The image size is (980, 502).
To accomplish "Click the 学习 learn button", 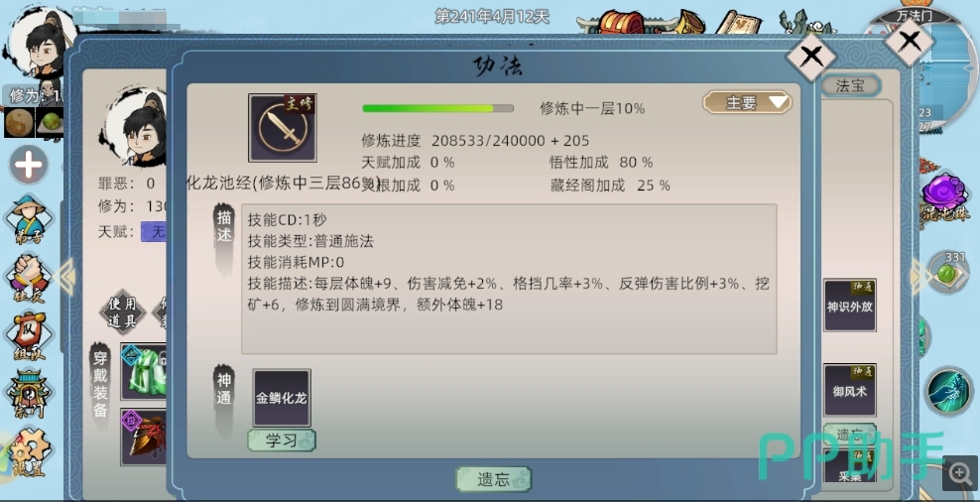I will click(x=282, y=440).
